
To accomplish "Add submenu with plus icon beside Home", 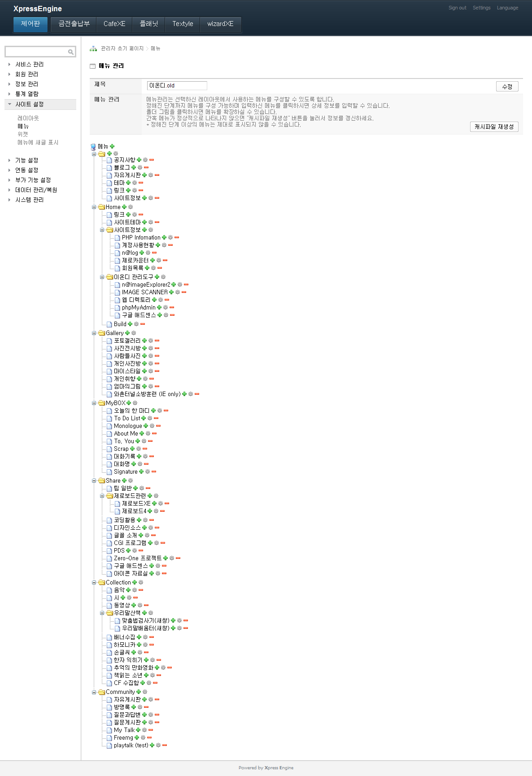I will pos(124,207).
